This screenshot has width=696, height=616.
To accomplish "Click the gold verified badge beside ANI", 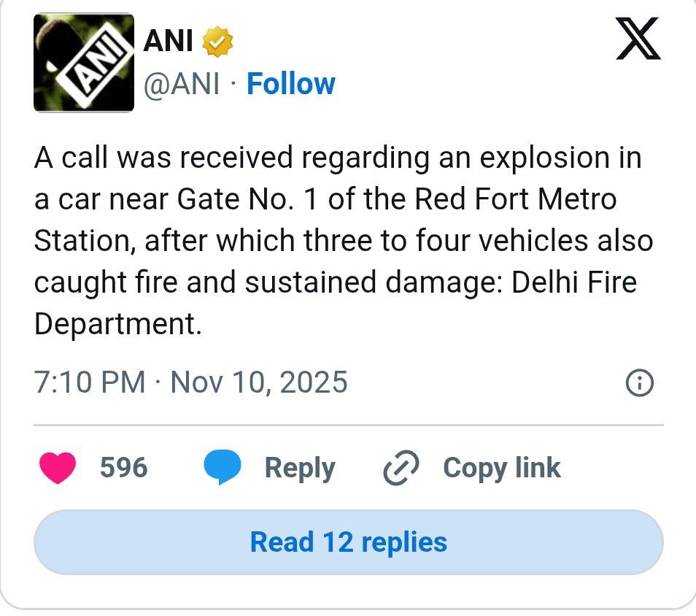I will pos(217,42).
